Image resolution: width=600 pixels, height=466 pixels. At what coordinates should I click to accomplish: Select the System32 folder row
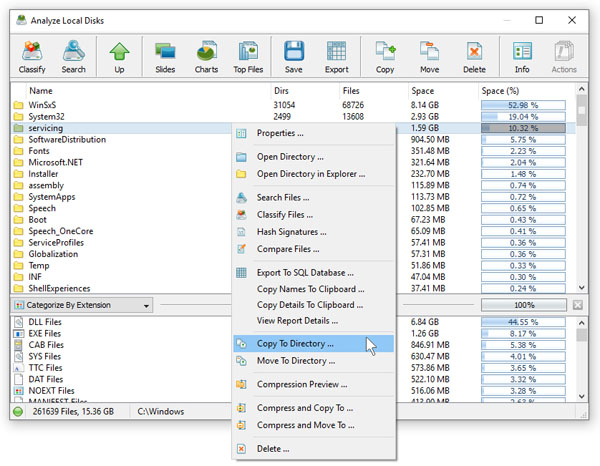tap(293, 116)
